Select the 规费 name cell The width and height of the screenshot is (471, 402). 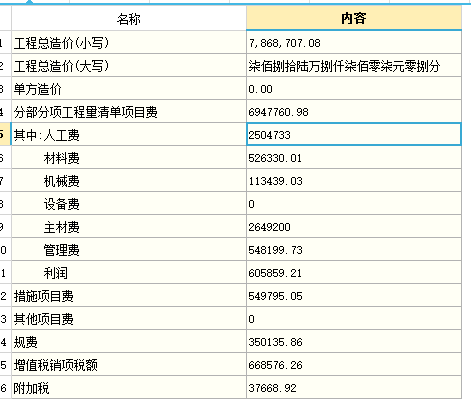(129, 341)
